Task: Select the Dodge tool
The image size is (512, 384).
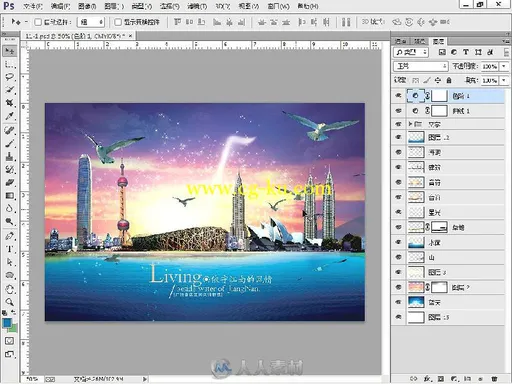Action: coord(10,221)
